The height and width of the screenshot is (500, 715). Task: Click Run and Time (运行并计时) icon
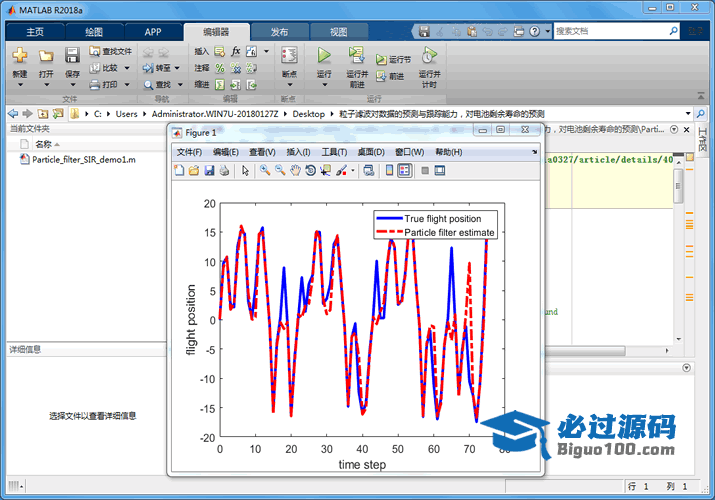point(429,56)
